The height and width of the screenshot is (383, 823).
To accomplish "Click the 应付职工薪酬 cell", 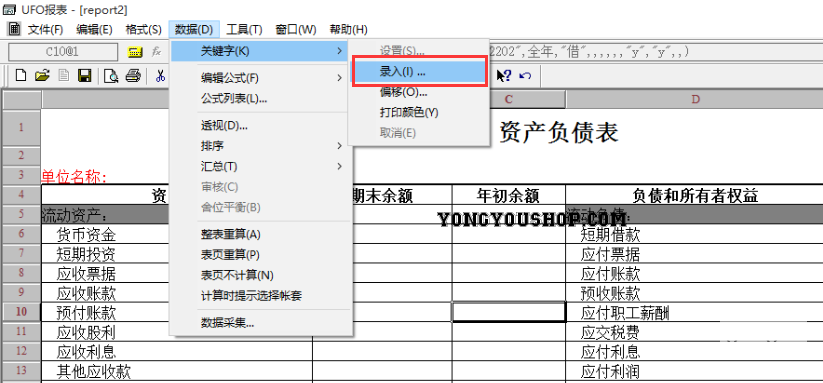I will [x=695, y=313].
